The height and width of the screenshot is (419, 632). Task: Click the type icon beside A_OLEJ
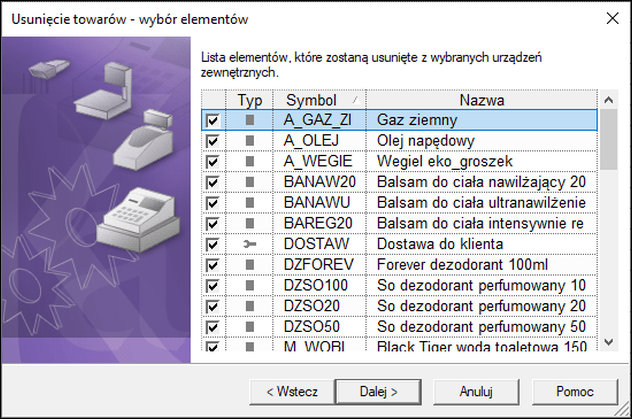coord(250,141)
